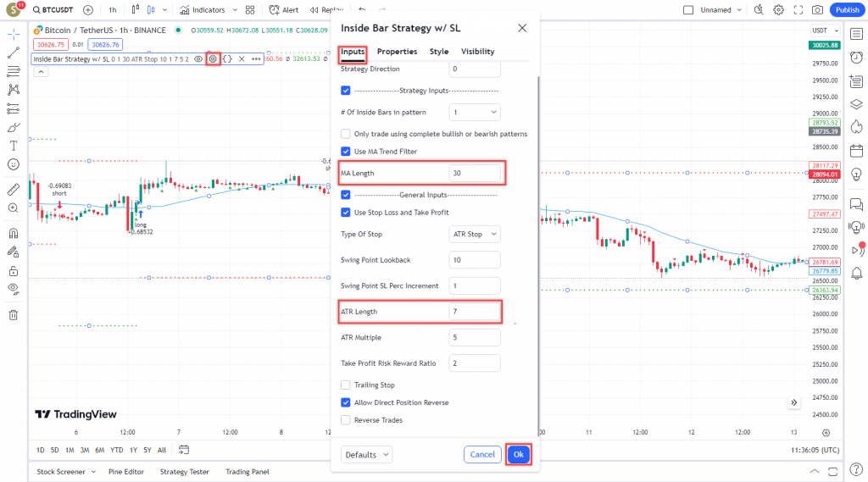Open the ideas lightbulb panel
Screen dimensions: 868x482
(856, 175)
